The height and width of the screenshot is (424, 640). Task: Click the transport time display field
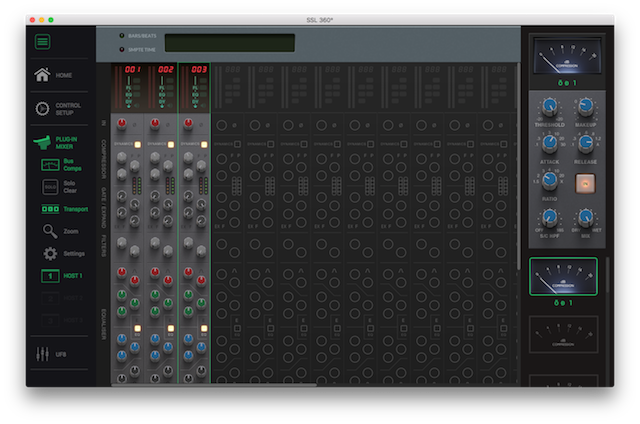point(229,43)
